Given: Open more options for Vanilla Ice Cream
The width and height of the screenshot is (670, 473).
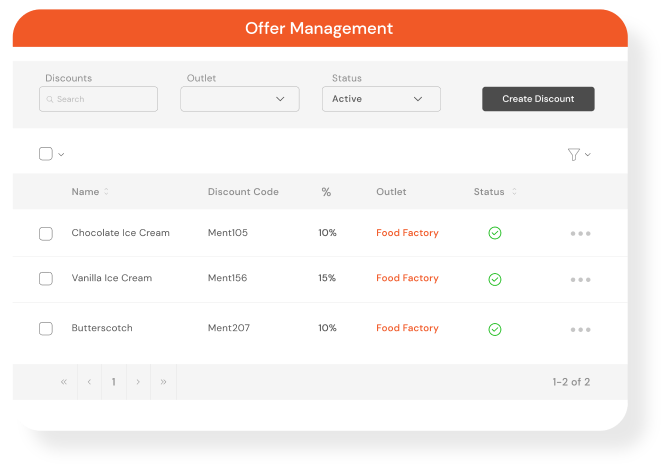Looking at the screenshot, I should point(580,279).
